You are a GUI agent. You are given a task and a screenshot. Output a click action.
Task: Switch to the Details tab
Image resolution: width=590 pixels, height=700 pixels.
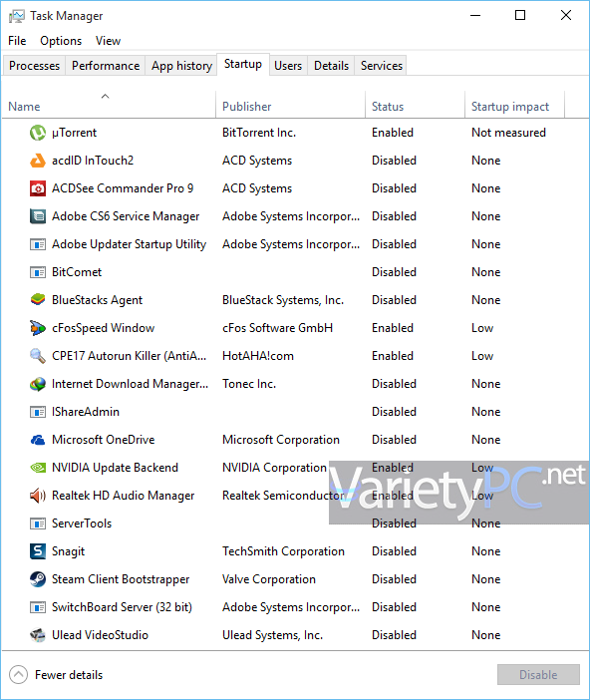tap(331, 66)
